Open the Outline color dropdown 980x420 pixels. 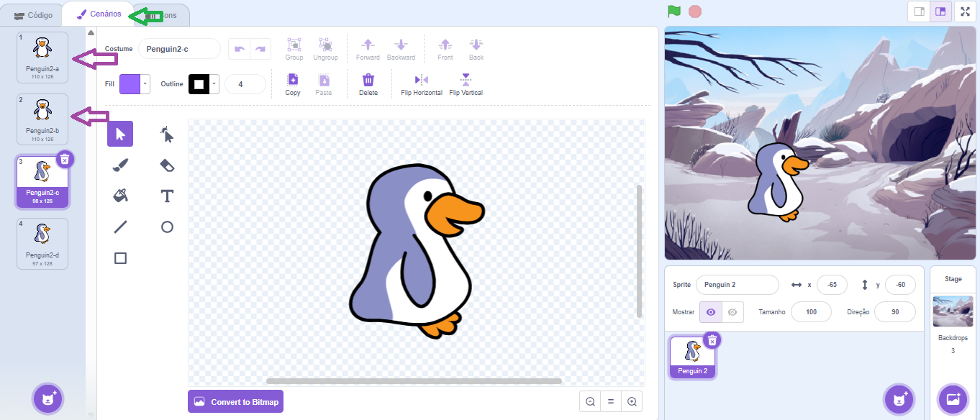click(214, 84)
